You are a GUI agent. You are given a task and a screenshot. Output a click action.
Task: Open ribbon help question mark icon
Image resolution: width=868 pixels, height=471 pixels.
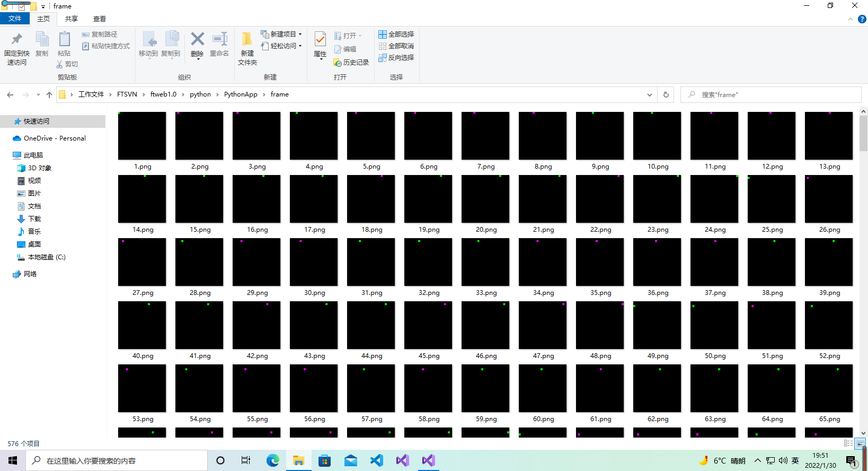[x=862, y=19]
